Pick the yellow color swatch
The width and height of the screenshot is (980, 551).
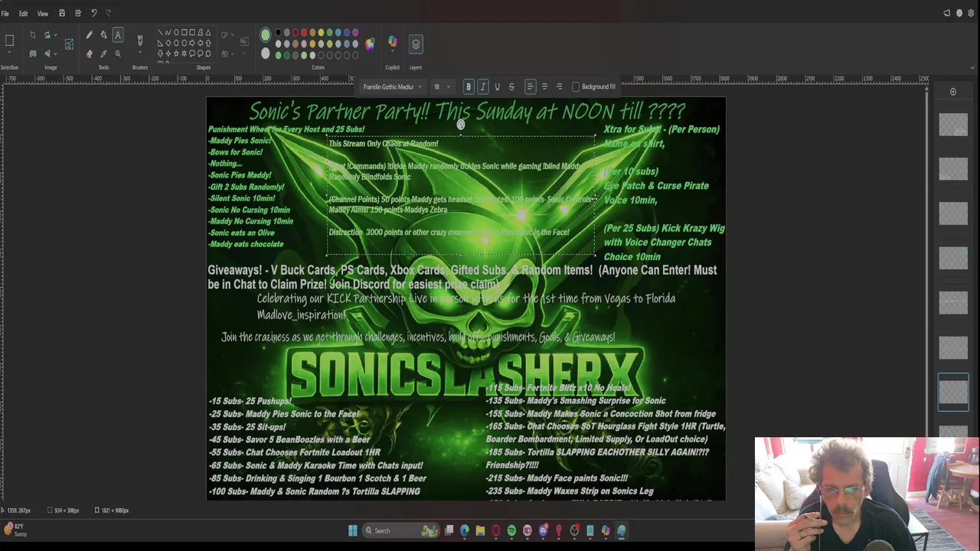click(321, 32)
